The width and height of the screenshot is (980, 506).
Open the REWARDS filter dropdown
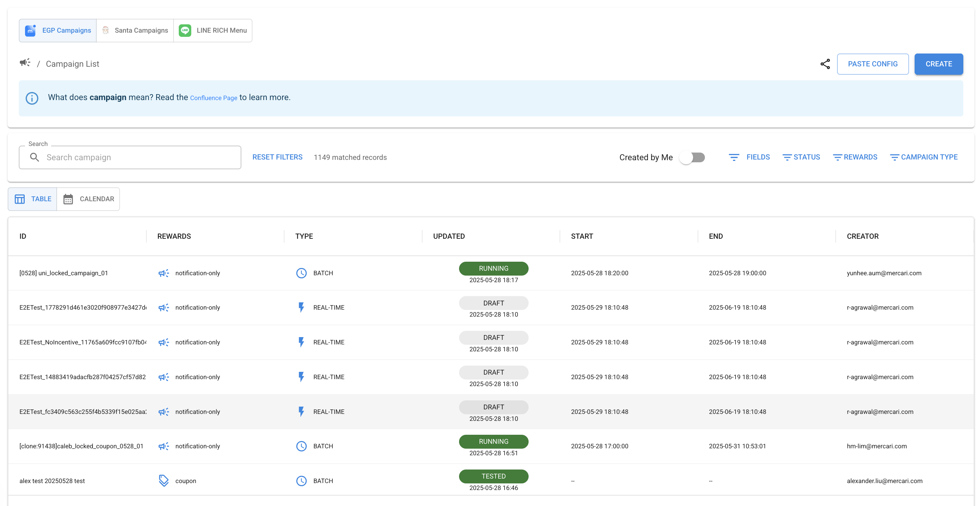855,157
